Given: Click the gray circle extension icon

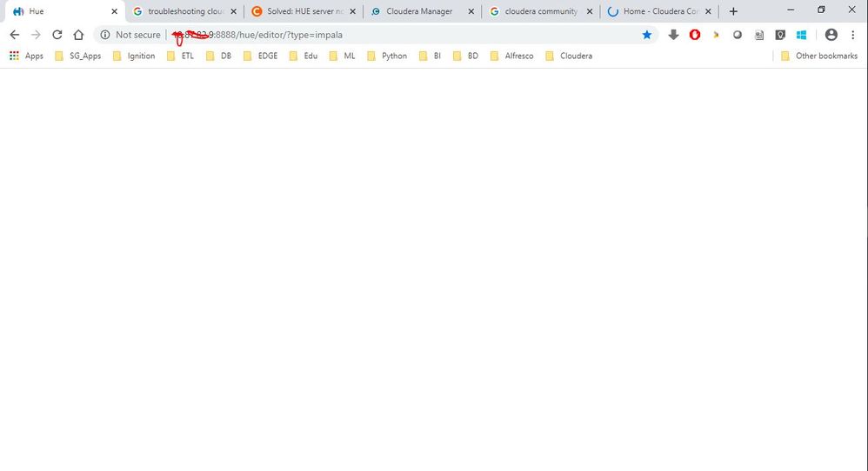Looking at the screenshot, I should pos(738,35).
